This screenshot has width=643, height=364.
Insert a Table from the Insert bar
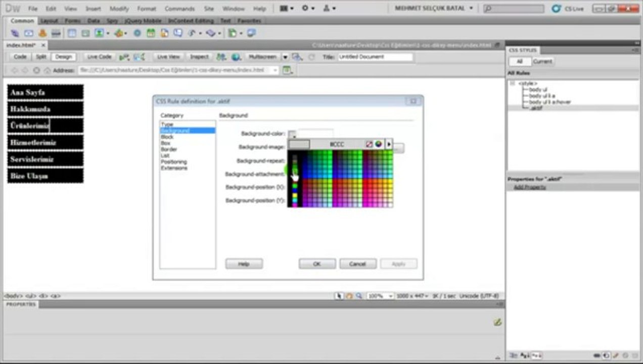[x=72, y=33]
